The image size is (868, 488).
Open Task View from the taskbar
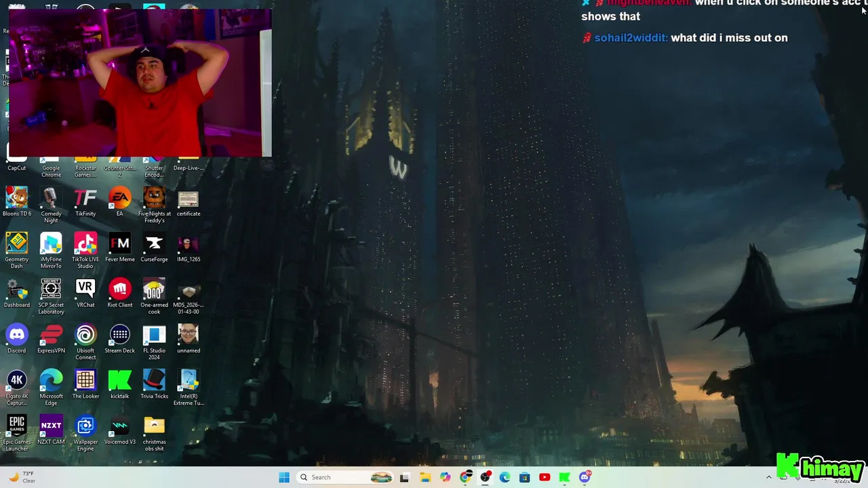pos(405,477)
